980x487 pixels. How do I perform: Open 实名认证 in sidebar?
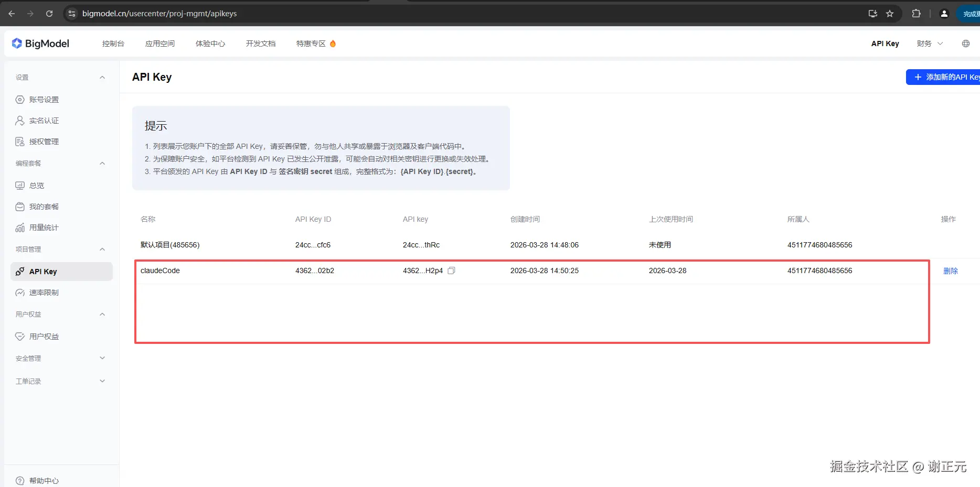point(44,121)
